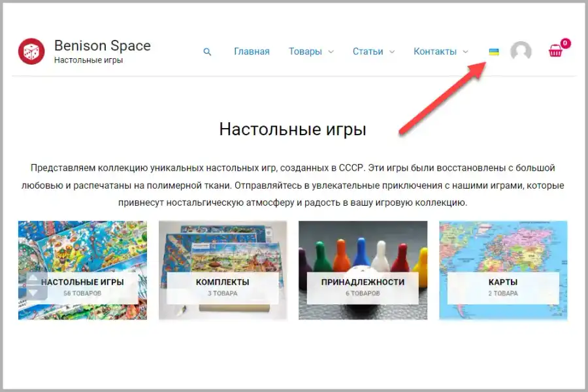Click the 56 товаров count label

(82, 293)
